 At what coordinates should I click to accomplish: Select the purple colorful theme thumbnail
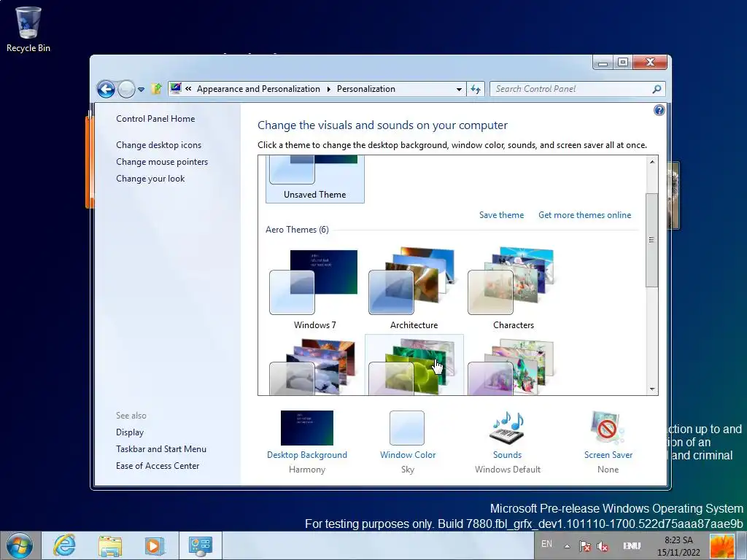click(513, 366)
